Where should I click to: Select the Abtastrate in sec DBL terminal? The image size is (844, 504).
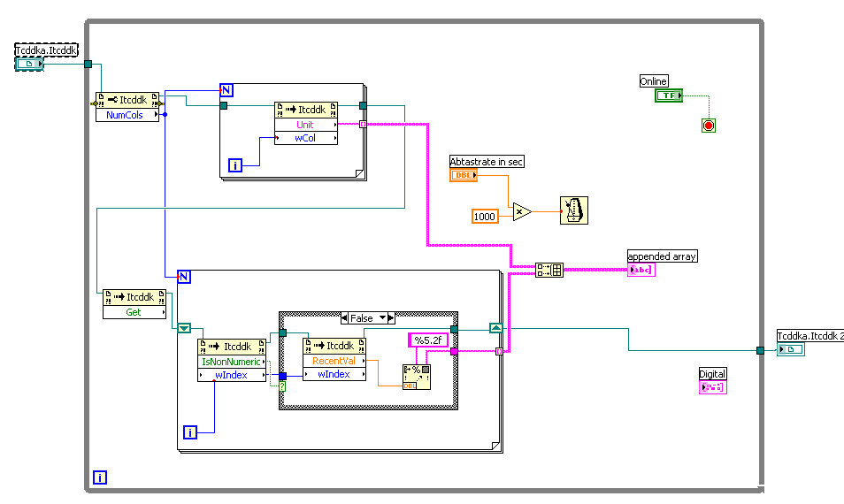464,175
